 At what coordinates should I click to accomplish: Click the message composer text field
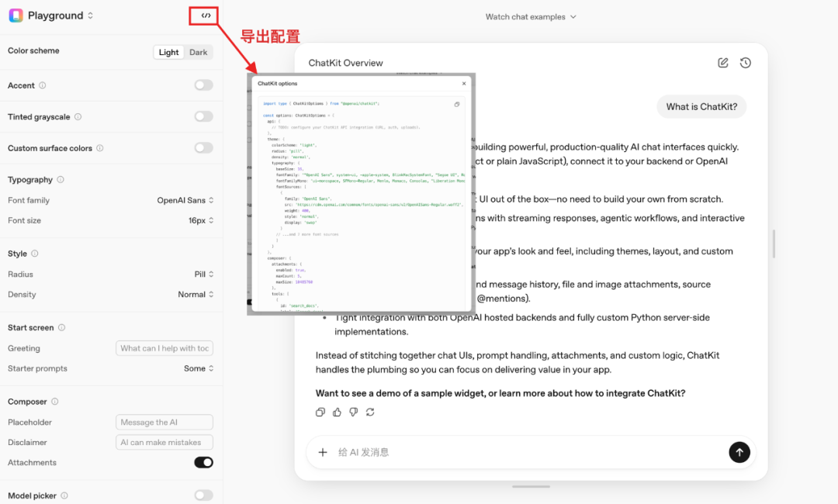tap(529, 452)
